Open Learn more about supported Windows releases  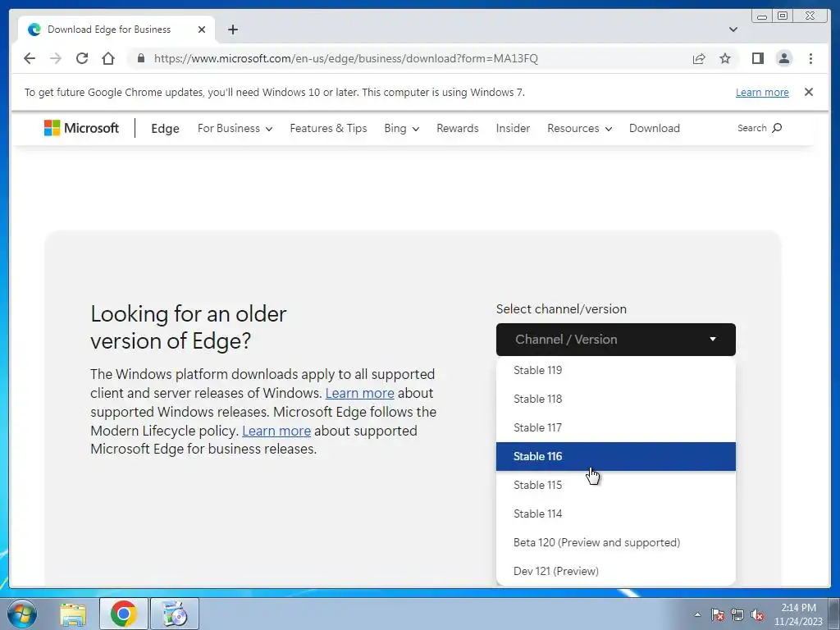(359, 393)
